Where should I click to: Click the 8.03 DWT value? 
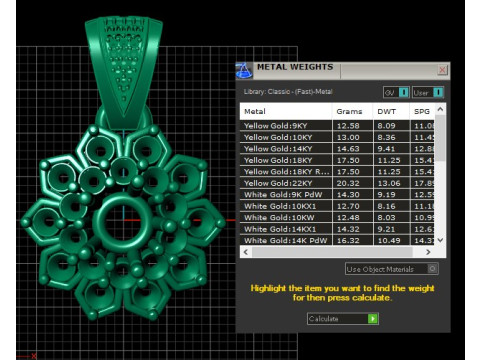click(x=386, y=218)
